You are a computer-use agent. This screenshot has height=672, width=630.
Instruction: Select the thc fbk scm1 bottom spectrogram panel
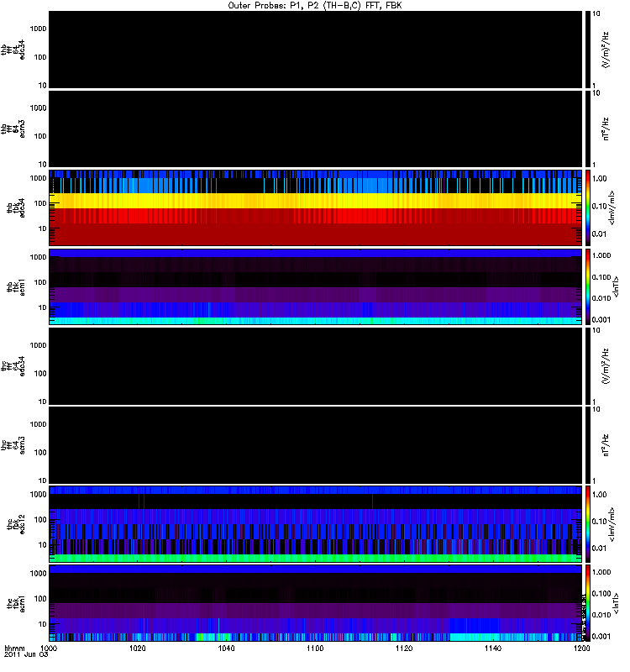315,603
